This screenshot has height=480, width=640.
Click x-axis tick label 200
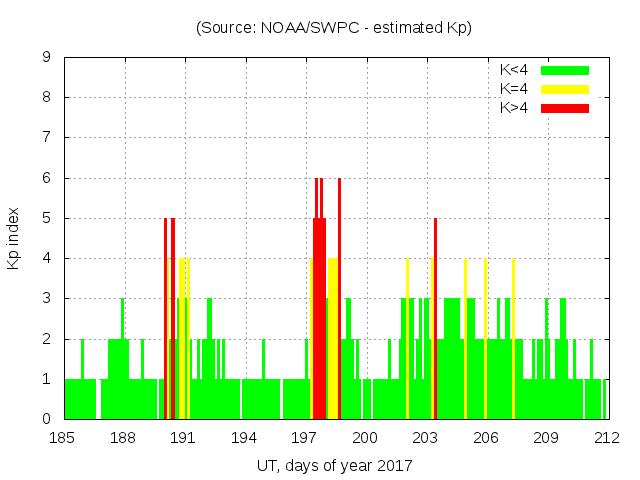point(365,438)
